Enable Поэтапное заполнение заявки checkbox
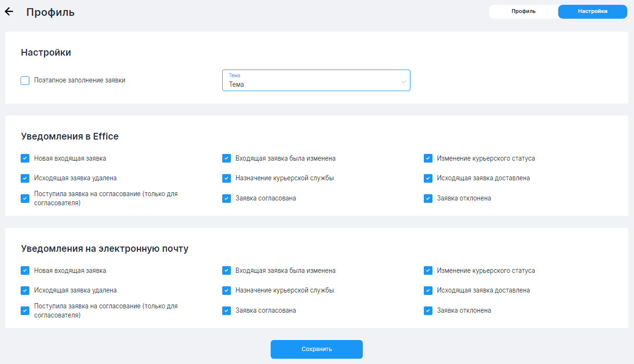This screenshot has height=364, width=634. click(25, 81)
